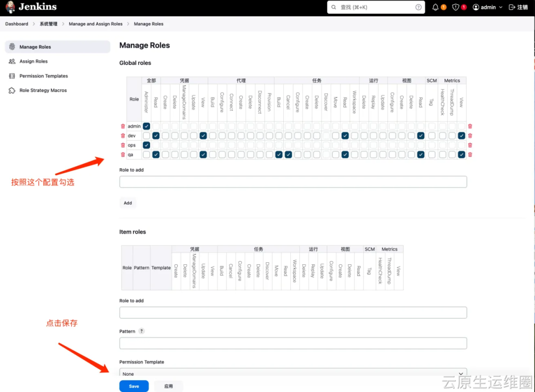Click the qa role name cell
Viewport: 535px width, 392px height.
(x=134, y=155)
